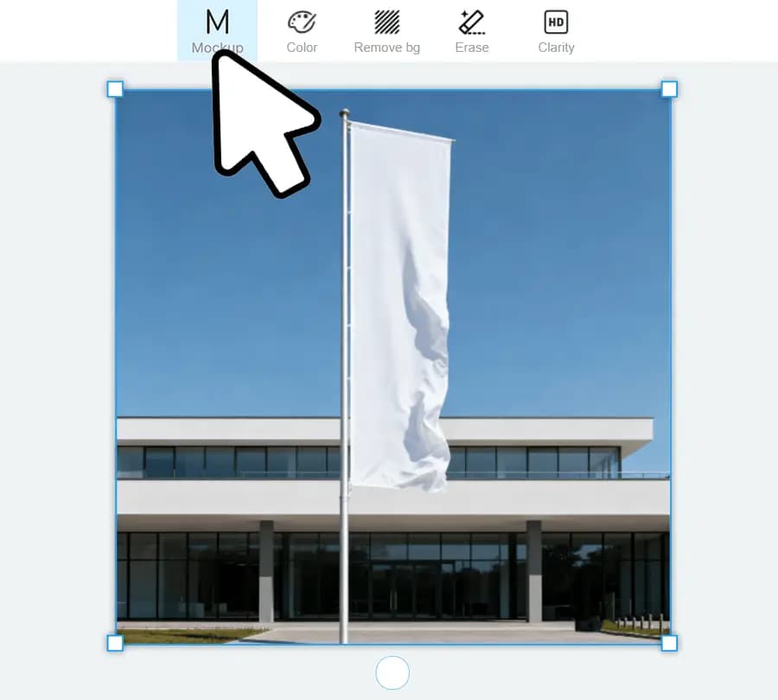Click the bottom-right corner resize handle
Screen dimensions: 778x700
click(x=669, y=643)
